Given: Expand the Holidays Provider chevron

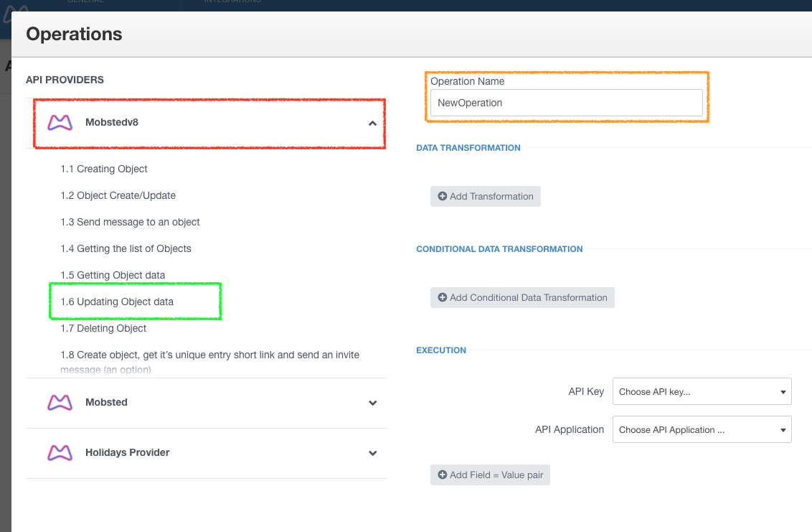Looking at the screenshot, I should tap(372, 453).
